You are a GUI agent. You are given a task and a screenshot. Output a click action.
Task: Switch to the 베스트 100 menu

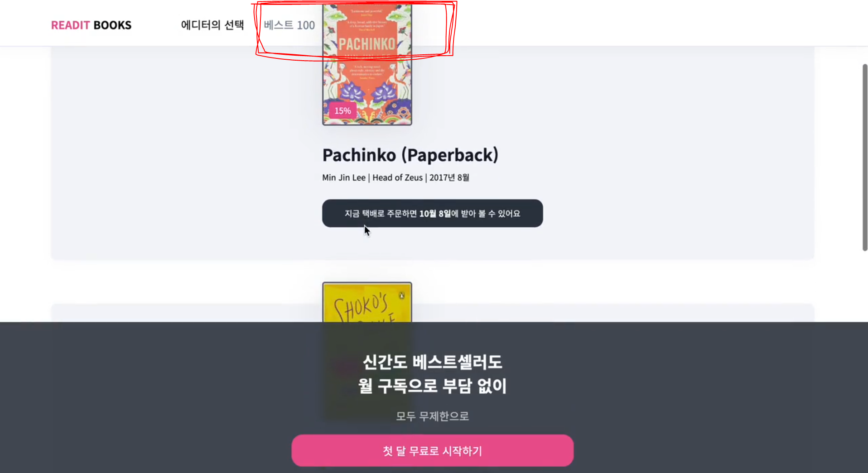pyautogui.click(x=289, y=25)
